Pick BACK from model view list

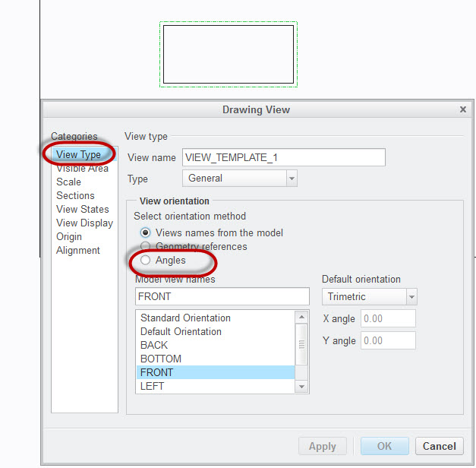[154, 345]
